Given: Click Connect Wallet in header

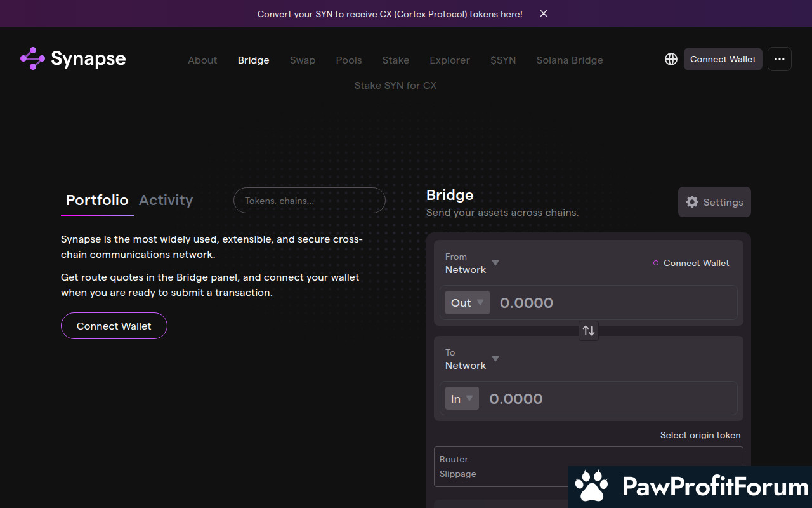Looking at the screenshot, I should click(723, 59).
